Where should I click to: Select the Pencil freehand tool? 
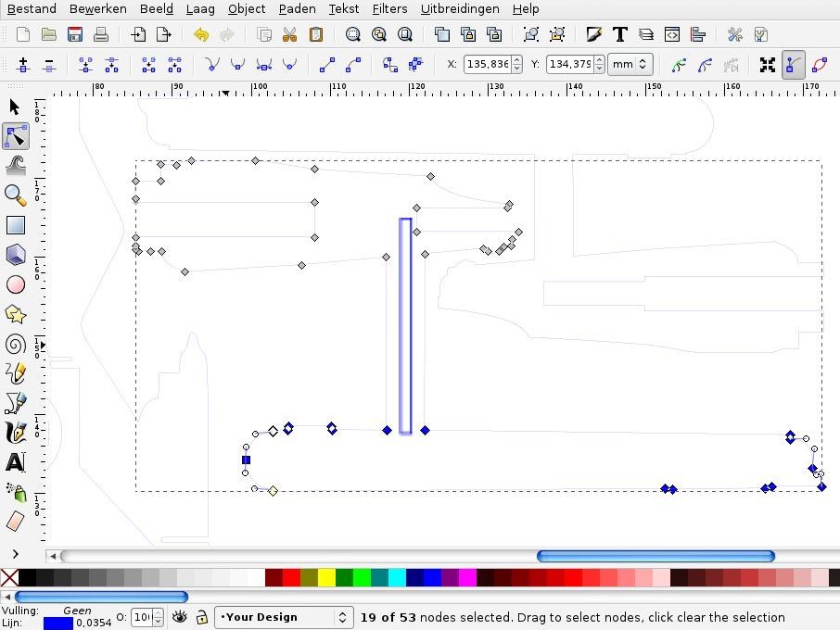click(x=16, y=373)
